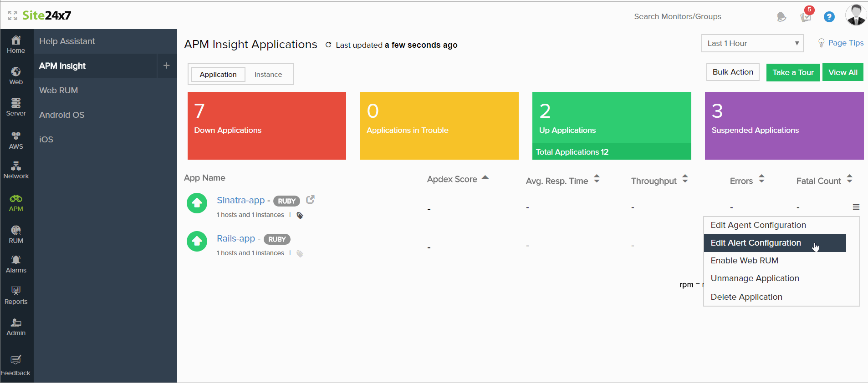The height and width of the screenshot is (383, 868).
Task: Open iOS in the side panel
Action: click(x=105, y=140)
